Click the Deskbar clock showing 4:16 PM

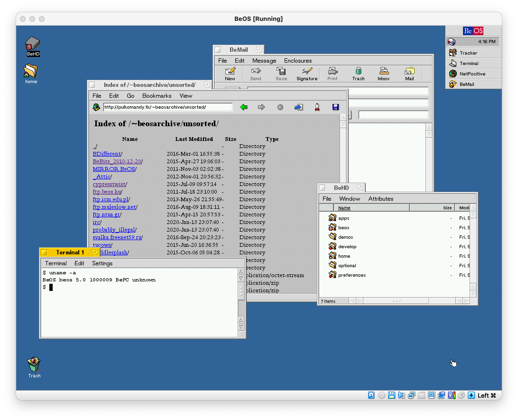click(487, 42)
